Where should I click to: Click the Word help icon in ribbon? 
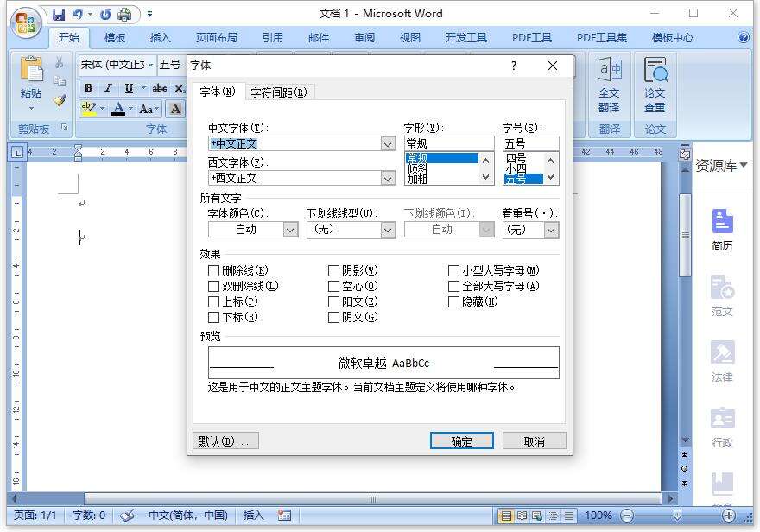(x=743, y=37)
